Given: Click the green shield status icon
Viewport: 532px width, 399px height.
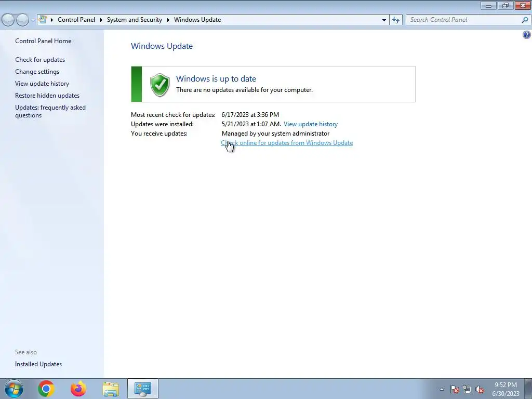Looking at the screenshot, I should click(x=160, y=85).
